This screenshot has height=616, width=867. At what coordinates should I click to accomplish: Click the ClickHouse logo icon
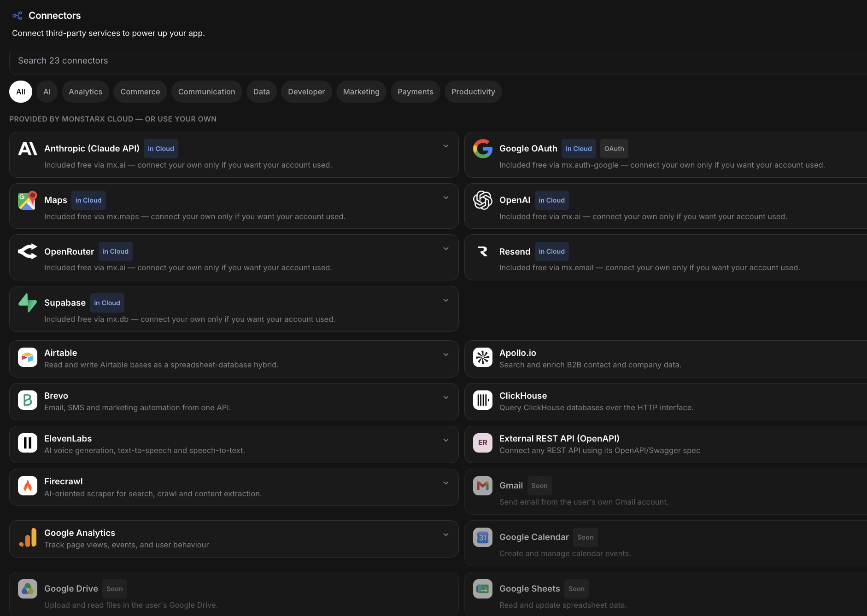point(483,400)
